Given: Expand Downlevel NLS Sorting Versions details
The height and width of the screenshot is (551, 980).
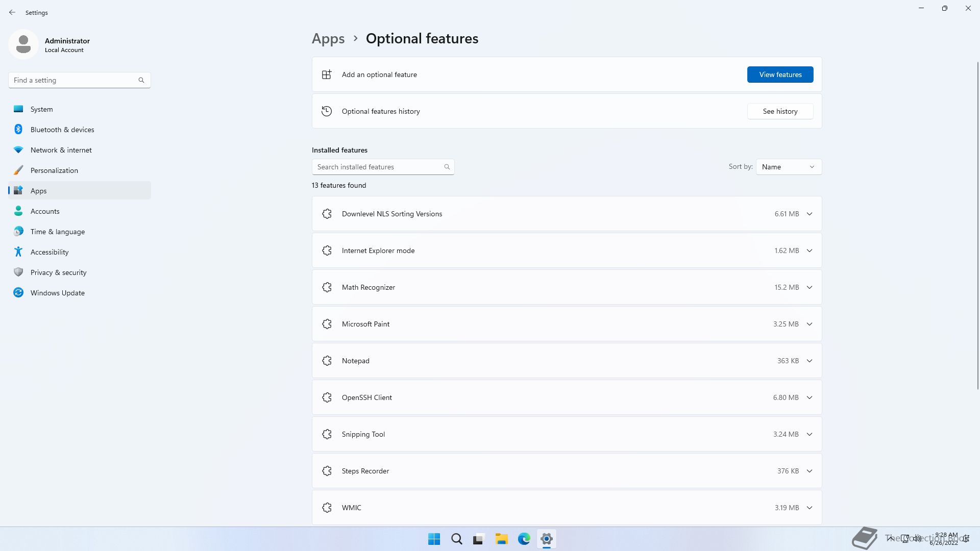Looking at the screenshot, I should click(810, 214).
